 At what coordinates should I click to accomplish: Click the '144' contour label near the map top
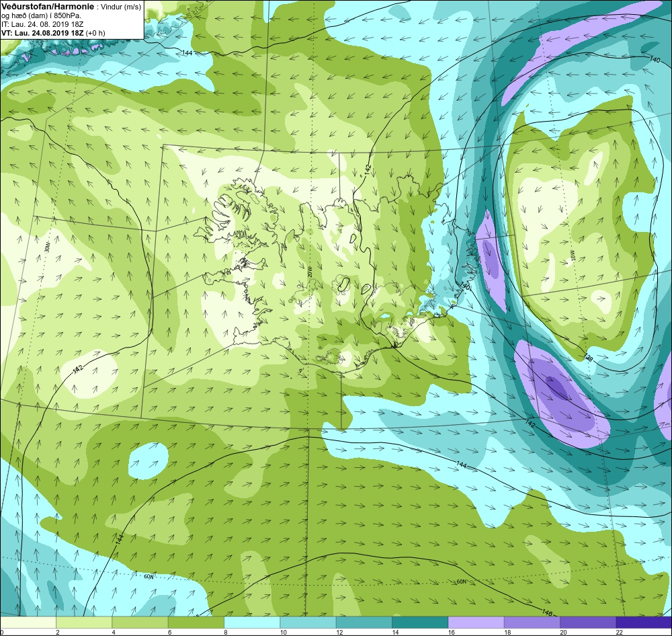coord(187,52)
